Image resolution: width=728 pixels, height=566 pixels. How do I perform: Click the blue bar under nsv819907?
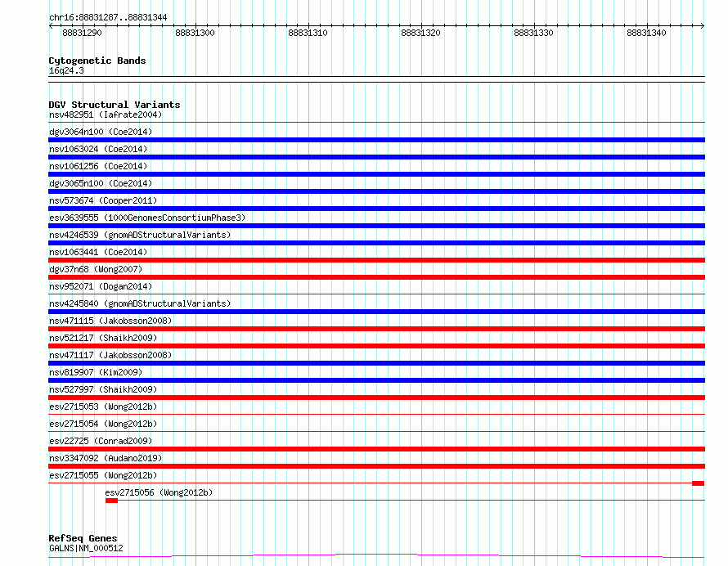point(376,380)
